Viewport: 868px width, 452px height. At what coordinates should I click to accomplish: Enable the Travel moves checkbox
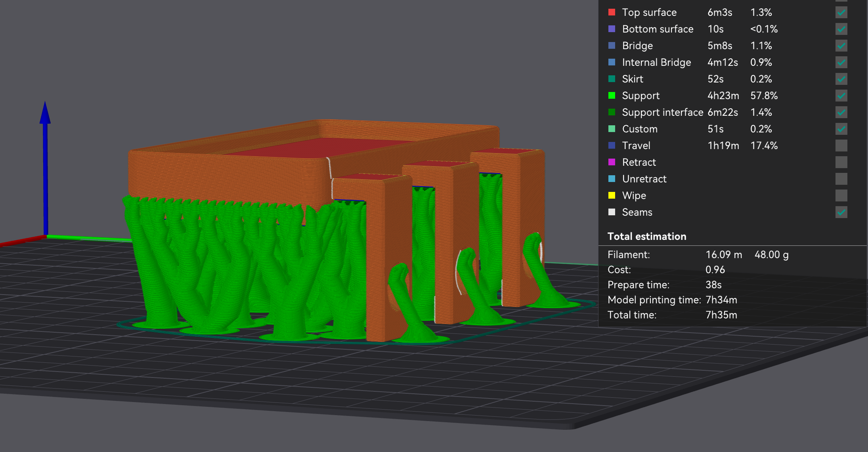(x=841, y=146)
